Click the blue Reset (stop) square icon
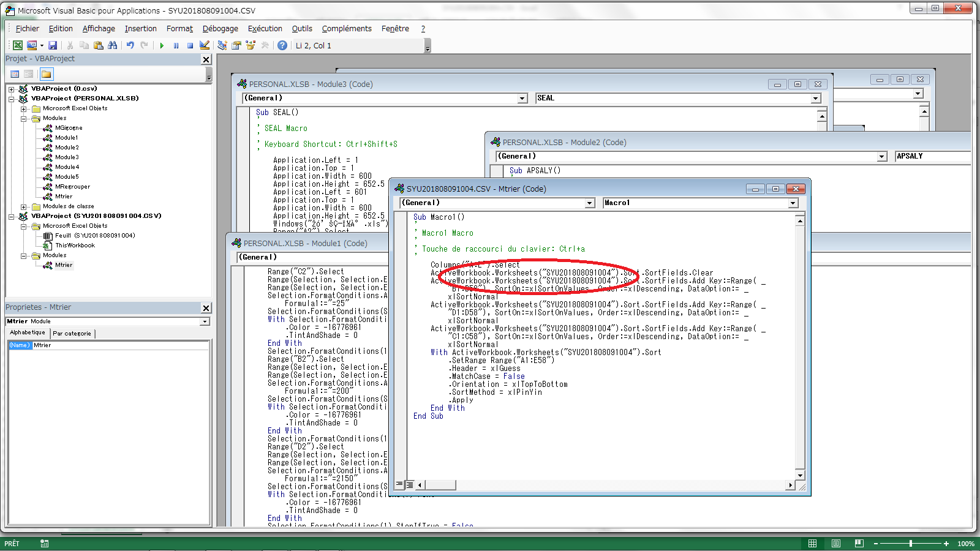 [190, 45]
